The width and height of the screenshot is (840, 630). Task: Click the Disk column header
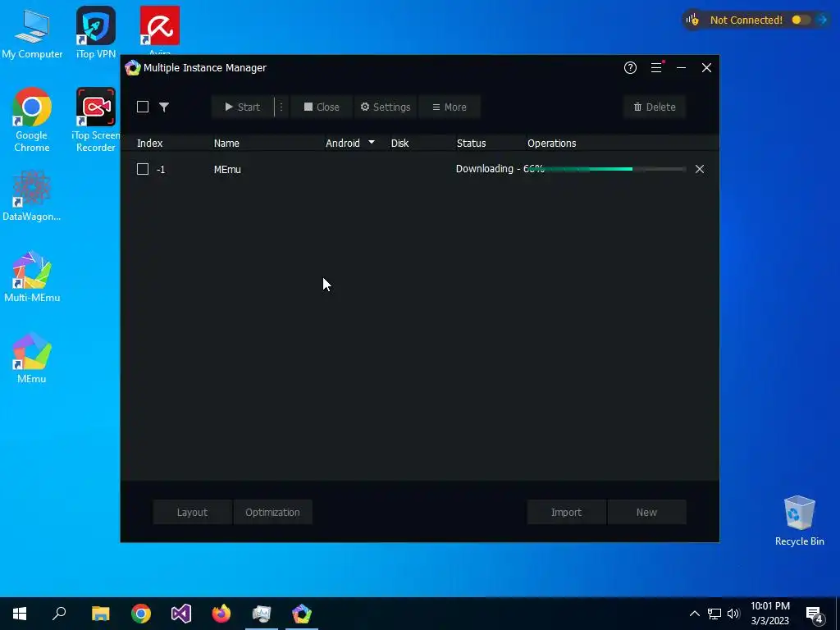(399, 143)
